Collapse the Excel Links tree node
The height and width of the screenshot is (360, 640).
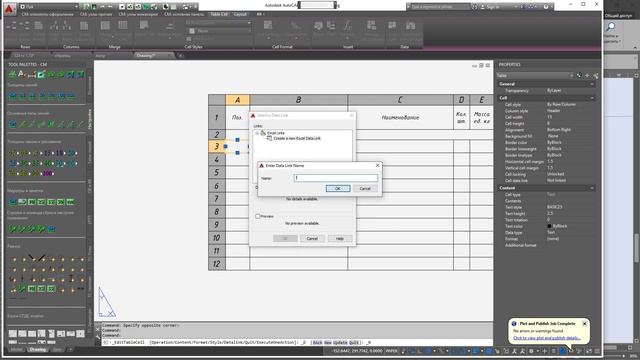click(257, 133)
